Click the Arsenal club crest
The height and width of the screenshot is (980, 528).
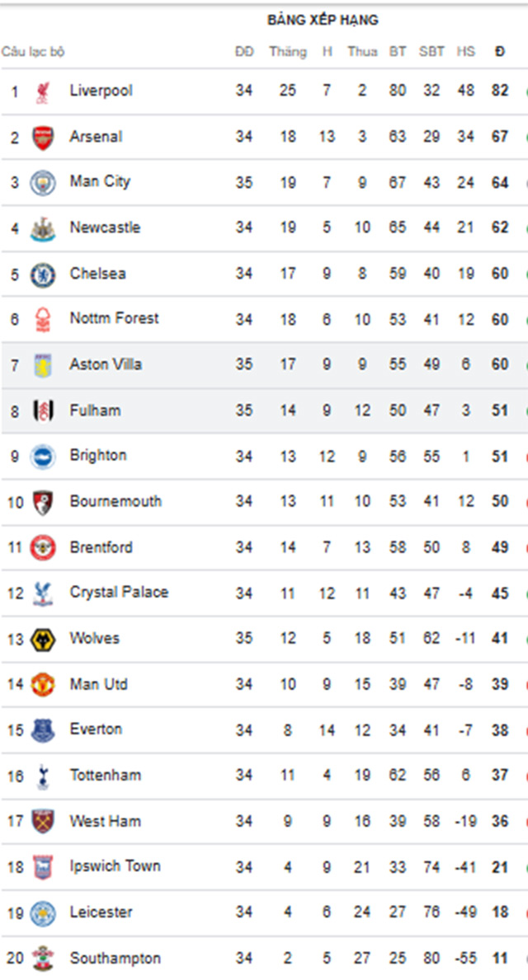43,138
